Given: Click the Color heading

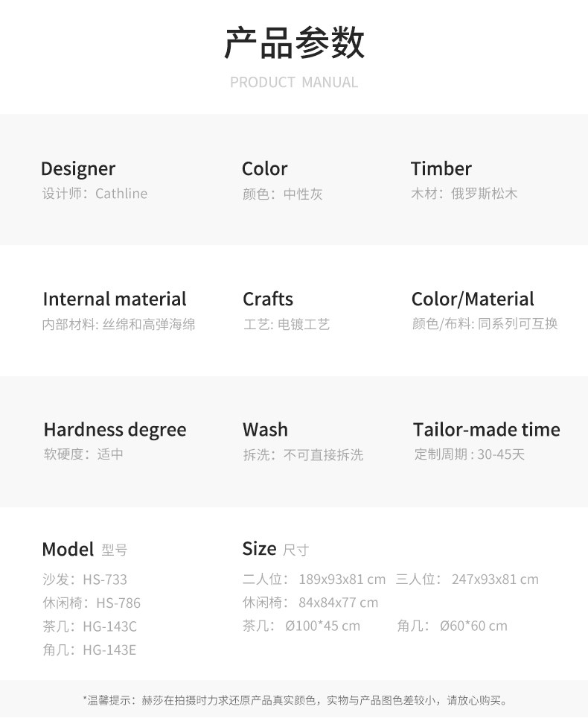Looking at the screenshot, I should click(264, 169).
